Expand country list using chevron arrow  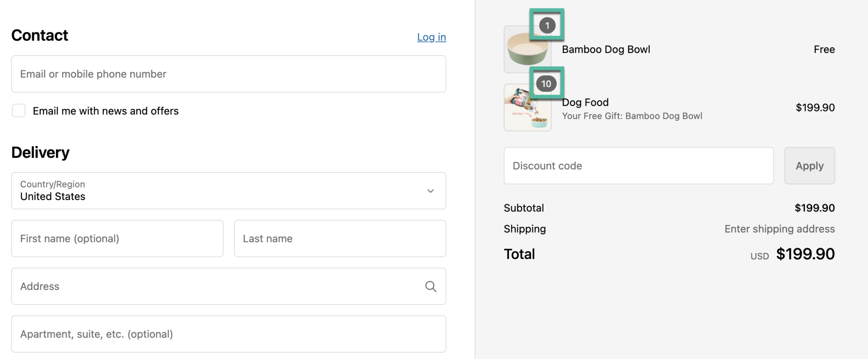point(431,191)
